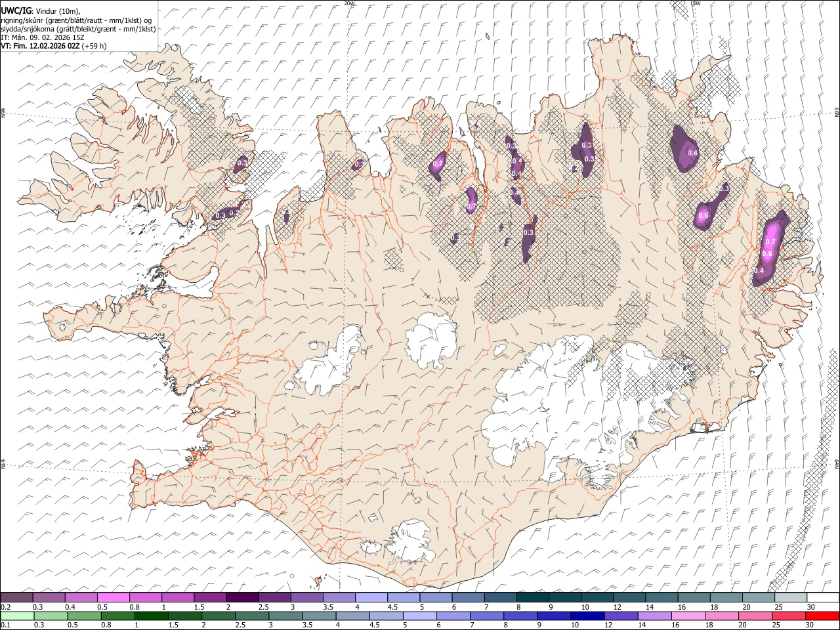The height and width of the screenshot is (630, 840).
Task: Click the '0.1' label under the lower legend
Action: [x=5, y=625]
